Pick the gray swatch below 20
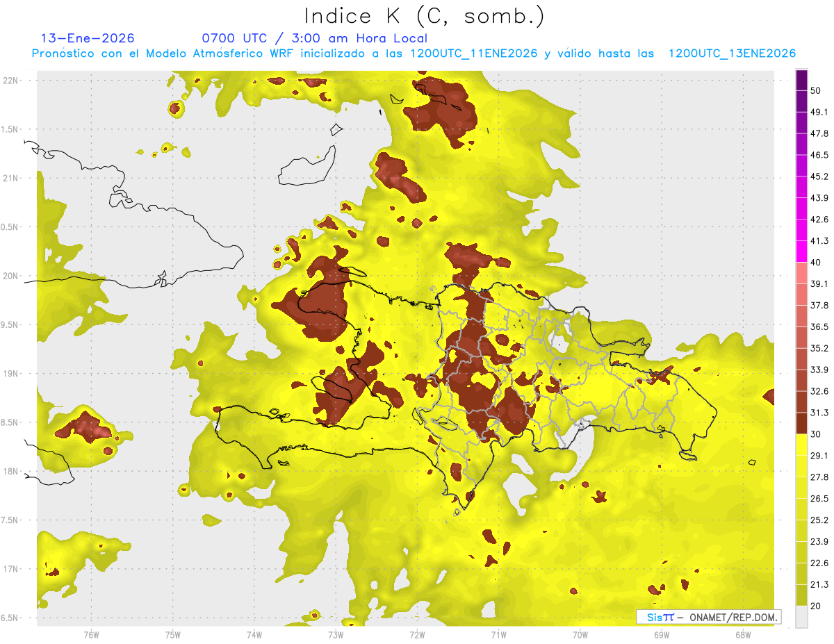 (x=801, y=617)
